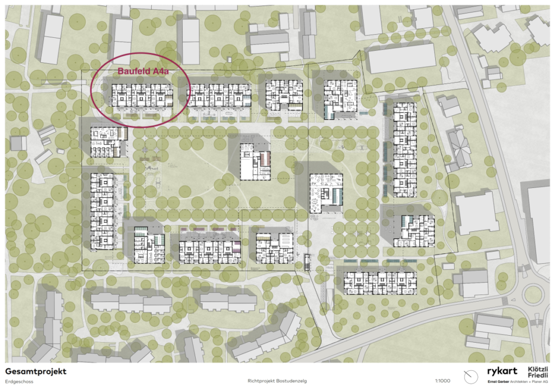The image size is (555, 392).
Task: Click the Gesamtprojekt title
Action: [36, 371]
